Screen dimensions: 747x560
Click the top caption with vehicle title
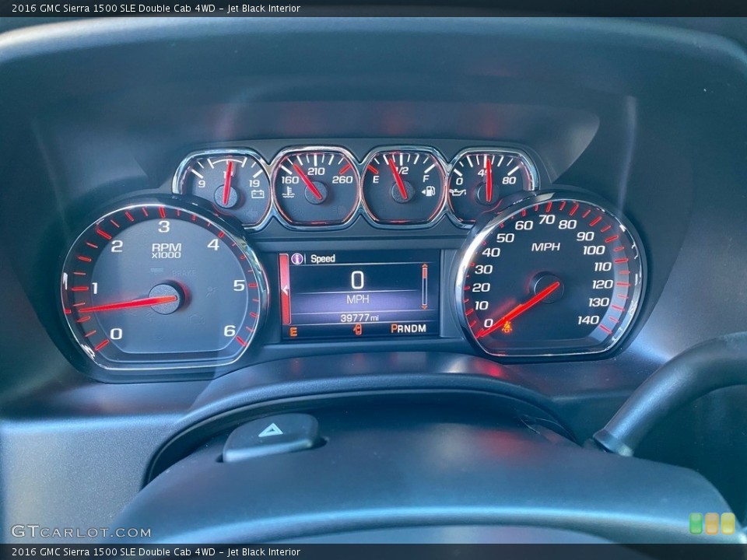click(156, 8)
